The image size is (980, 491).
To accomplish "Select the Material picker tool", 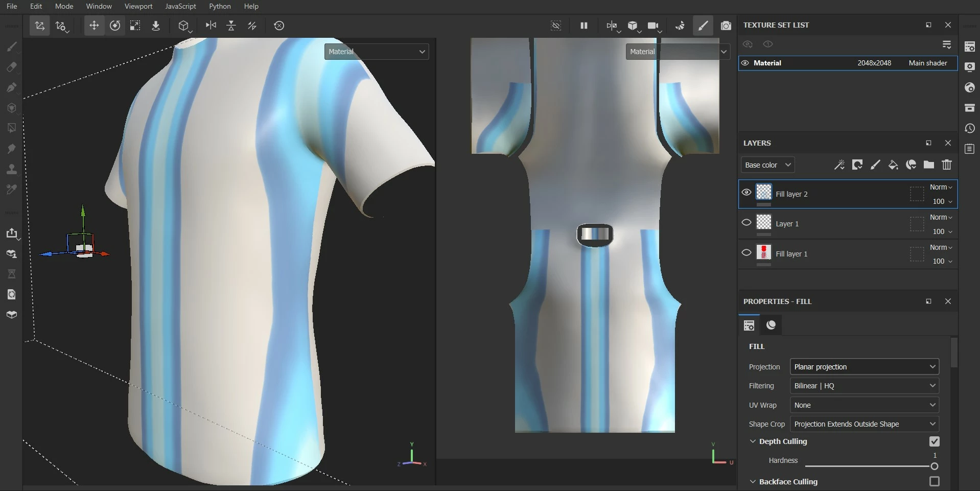I will [x=11, y=190].
